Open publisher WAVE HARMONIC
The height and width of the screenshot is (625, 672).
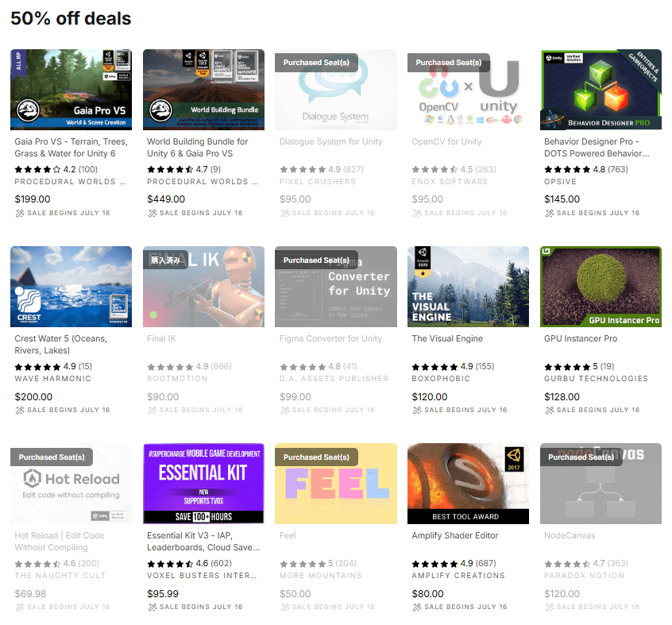[52, 379]
